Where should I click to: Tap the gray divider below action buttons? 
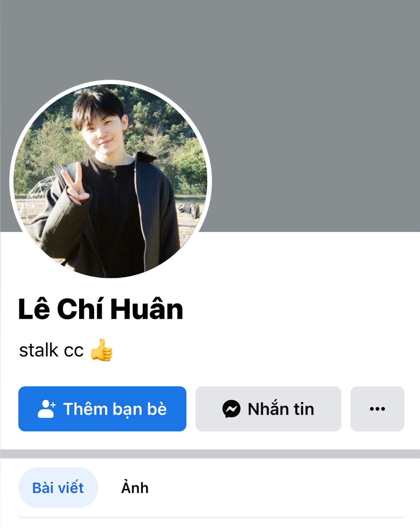click(210, 454)
